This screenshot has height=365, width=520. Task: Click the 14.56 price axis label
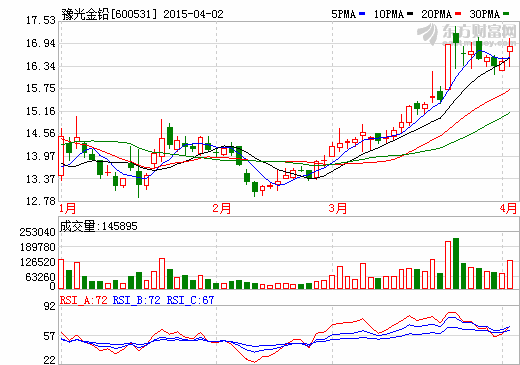pyautogui.click(x=41, y=133)
